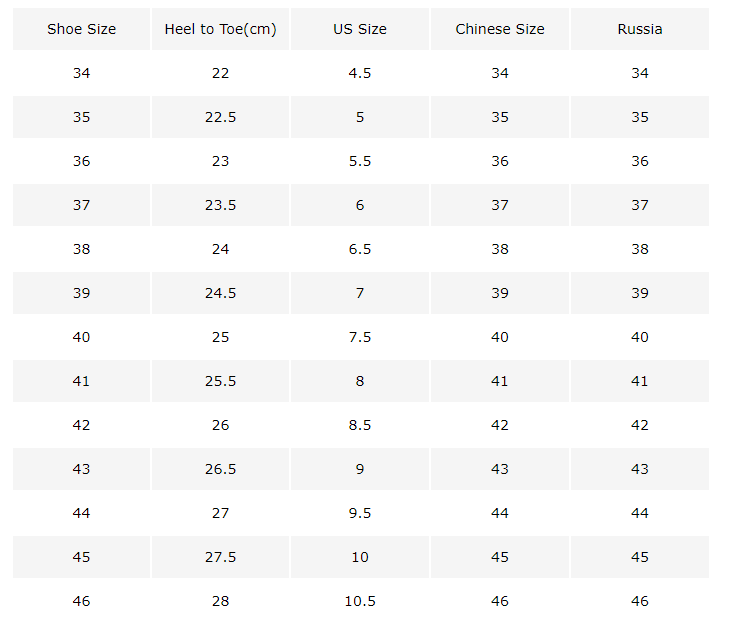
Task: Select US size 7.5 cell
Action: point(360,337)
